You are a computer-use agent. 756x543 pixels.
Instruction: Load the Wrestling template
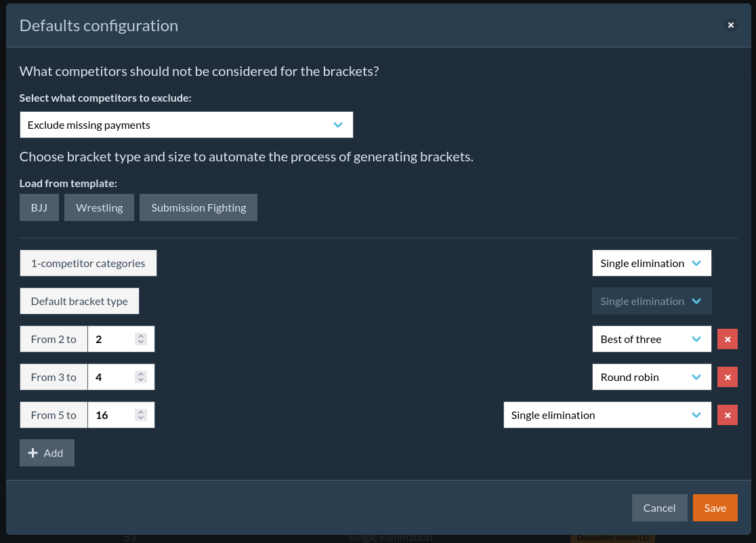[x=100, y=207]
